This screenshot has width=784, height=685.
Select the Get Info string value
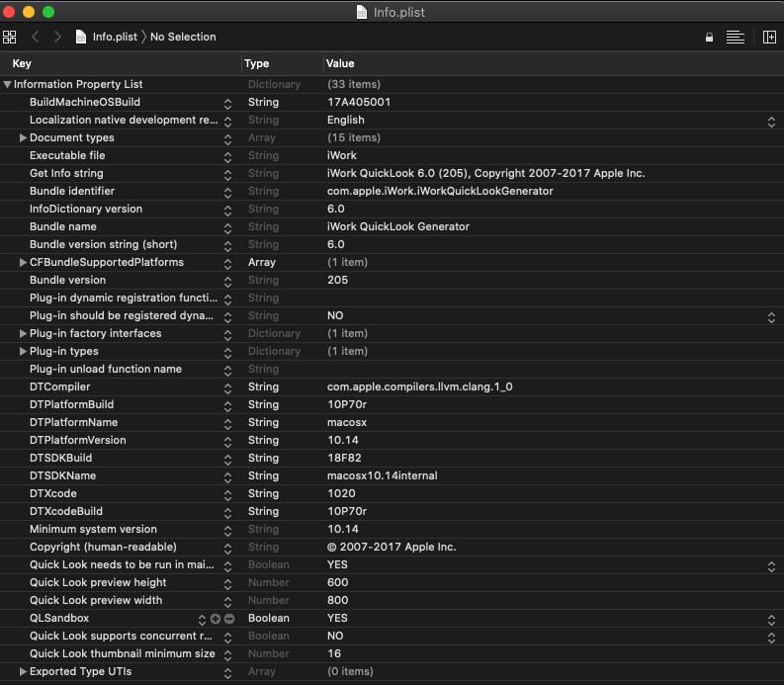(486, 173)
